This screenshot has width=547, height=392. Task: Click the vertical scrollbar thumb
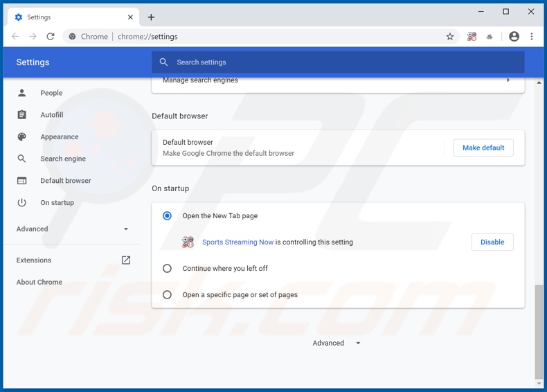(x=539, y=331)
